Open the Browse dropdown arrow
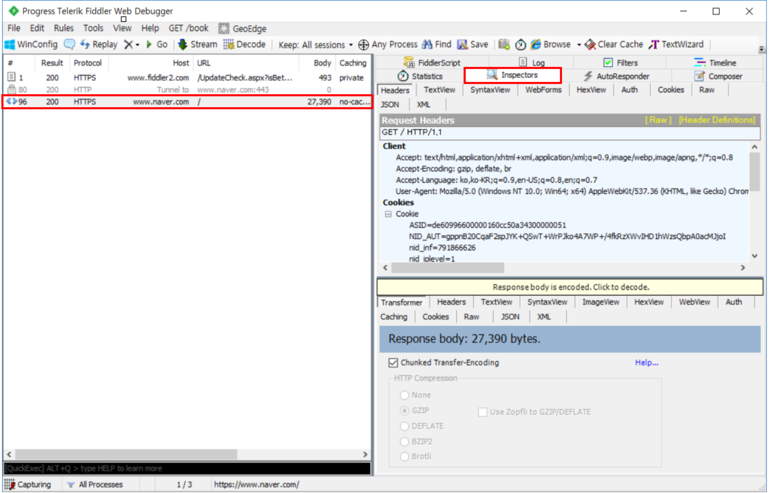Image resolution: width=773 pixels, height=493 pixels. (579, 45)
